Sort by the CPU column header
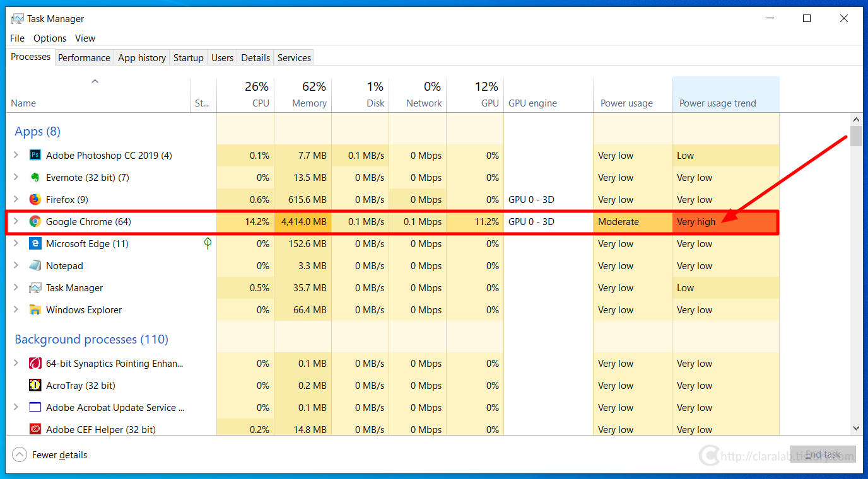This screenshot has width=868, height=479. coord(245,95)
